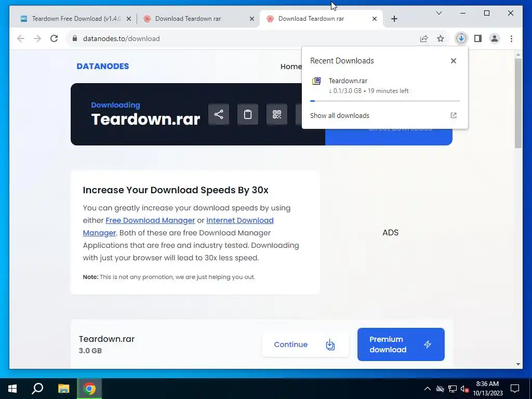This screenshot has width=532, height=399.
Task: Click the Teardown.rar file icon in downloads
Action: coord(316,81)
